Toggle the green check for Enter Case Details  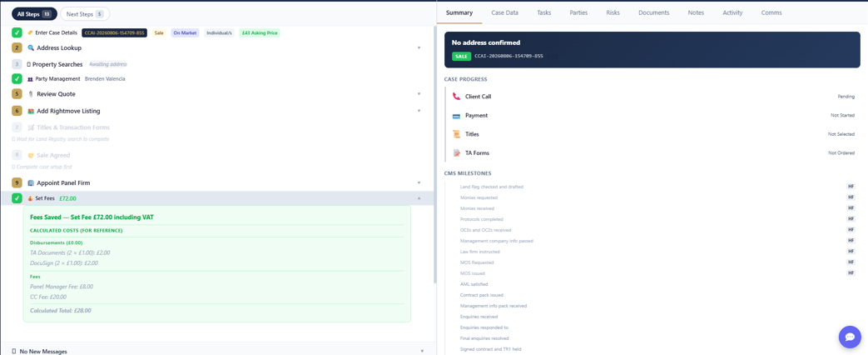[17, 32]
